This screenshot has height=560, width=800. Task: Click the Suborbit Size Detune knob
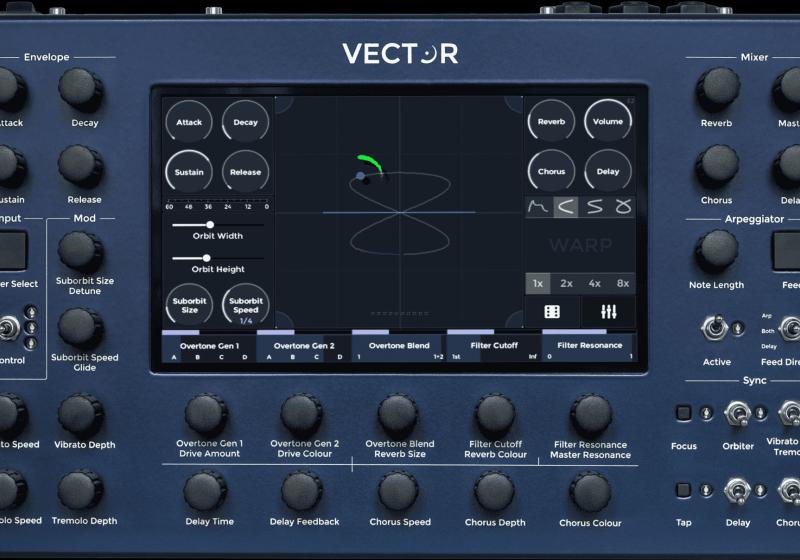coord(81,251)
